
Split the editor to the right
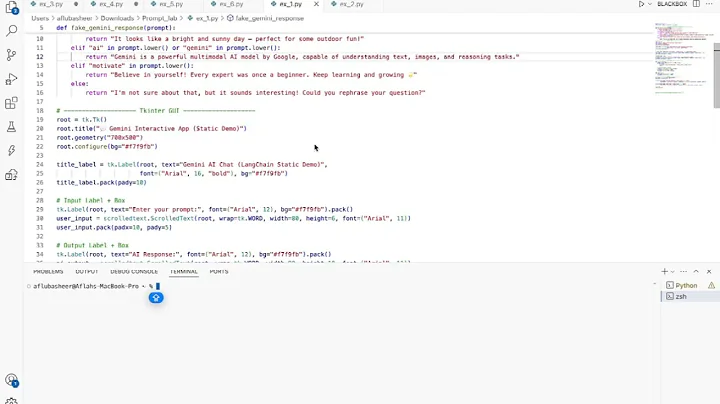pos(697,4)
